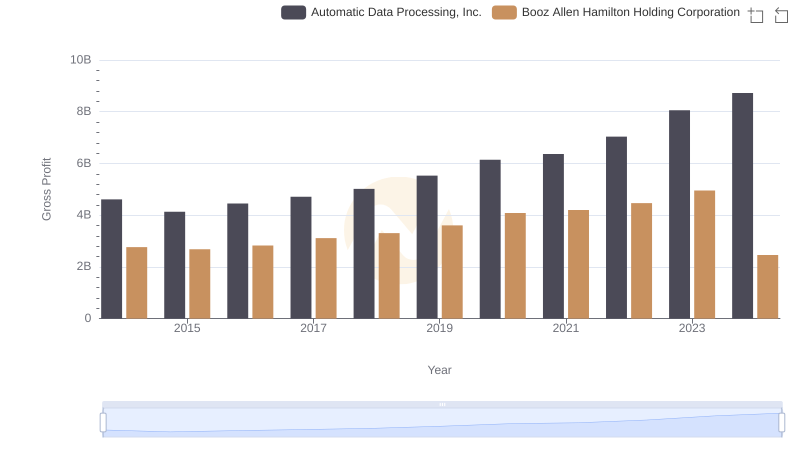Click the tan bar for 2017
800x461 pixels.
(326, 278)
